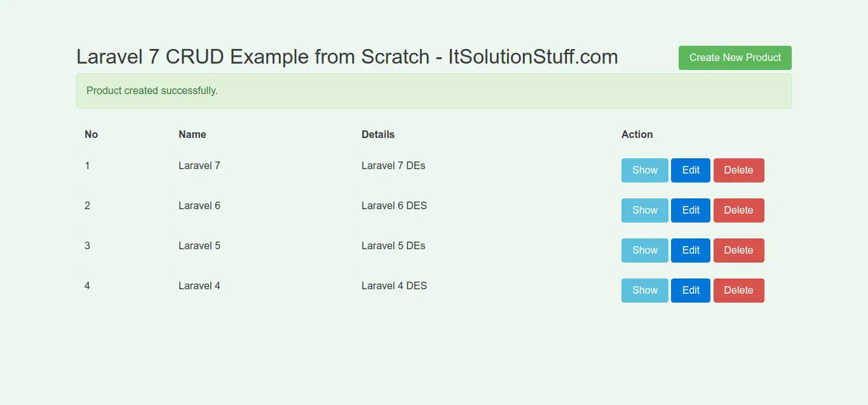The height and width of the screenshot is (405, 868).
Task: Click the page title heading text
Action: point(347,57)
